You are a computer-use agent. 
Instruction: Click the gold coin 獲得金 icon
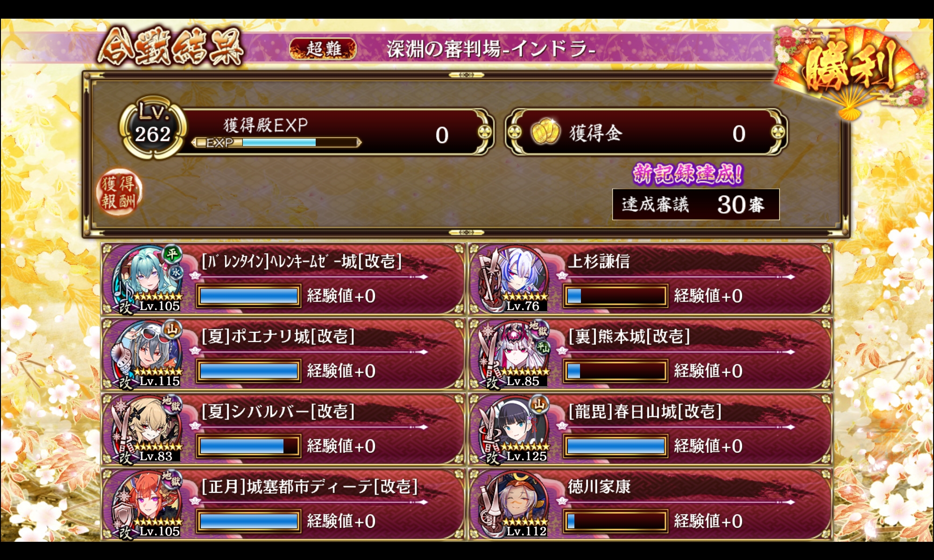[545, 132]
